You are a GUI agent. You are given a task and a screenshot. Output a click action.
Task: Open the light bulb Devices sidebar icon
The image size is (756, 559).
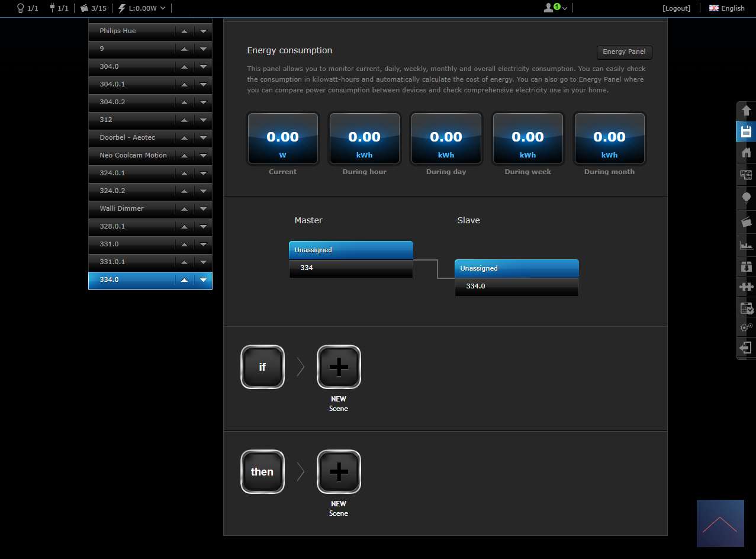[x=746, y=197]
